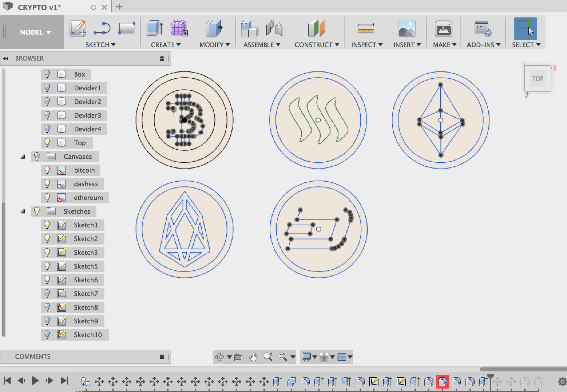Open the ADD-INS dropdown menu
Screen dimensions: 567x392
click(x=484, y=45)
